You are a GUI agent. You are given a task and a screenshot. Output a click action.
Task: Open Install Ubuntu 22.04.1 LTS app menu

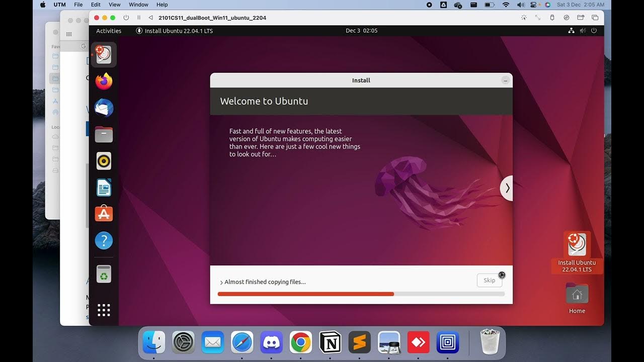click(174, 31)
